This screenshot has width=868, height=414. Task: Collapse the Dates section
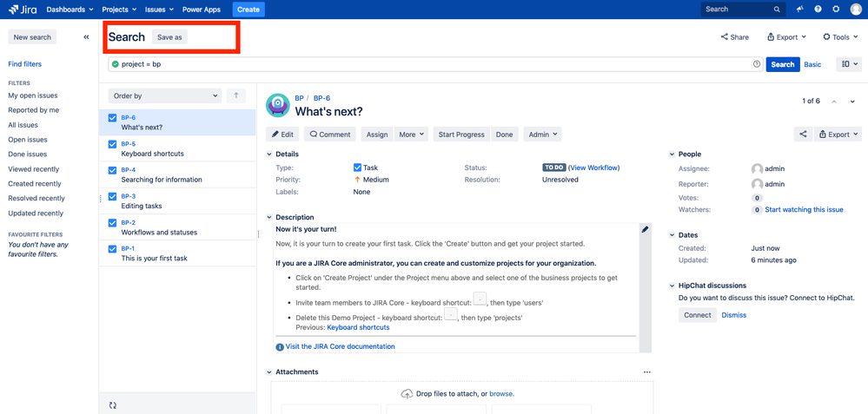tap(672, 235)
